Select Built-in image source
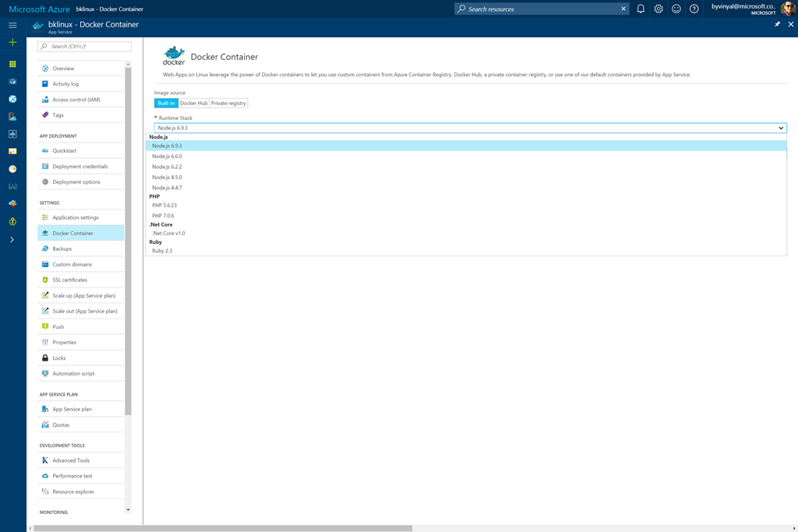This screenshot has width=798, height=532. 166,103
